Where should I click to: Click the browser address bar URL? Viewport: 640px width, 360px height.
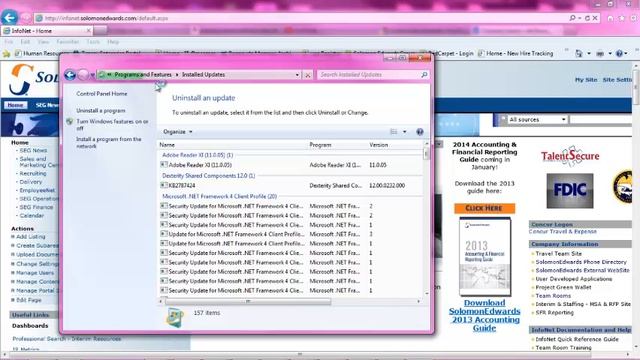click(106, 18)
